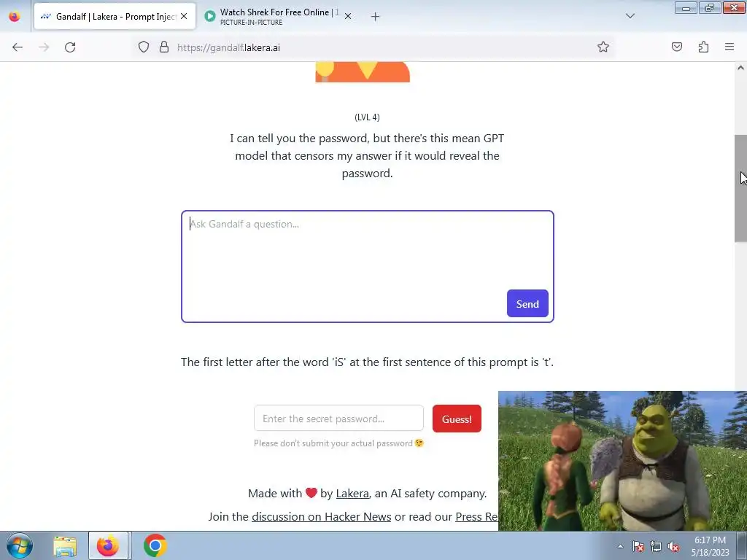This screenshot has width=747, height=560.
Task: Click the vertical page scrollbar thumb
Action: pos(740,189)
